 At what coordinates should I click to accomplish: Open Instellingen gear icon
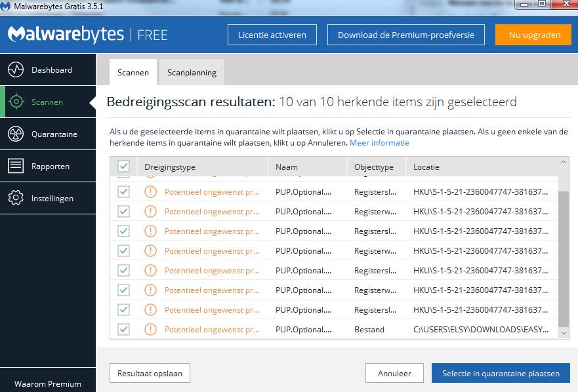pos(16,199)
